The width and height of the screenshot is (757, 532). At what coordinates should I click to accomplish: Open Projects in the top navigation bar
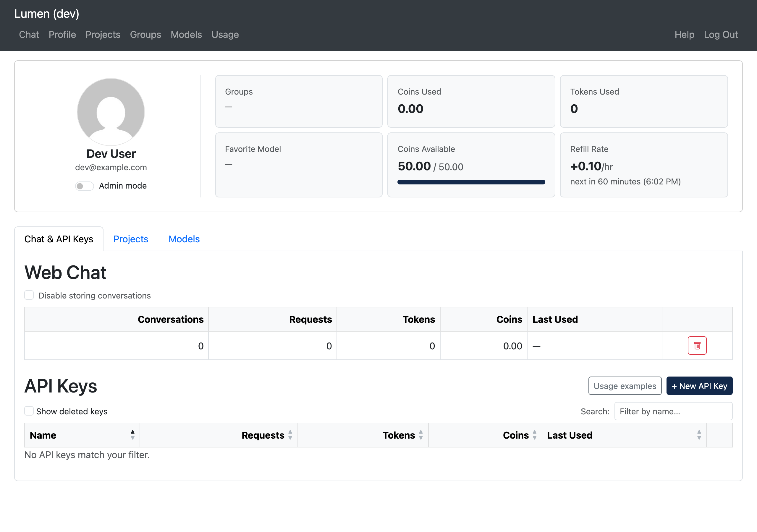point(103,35)
